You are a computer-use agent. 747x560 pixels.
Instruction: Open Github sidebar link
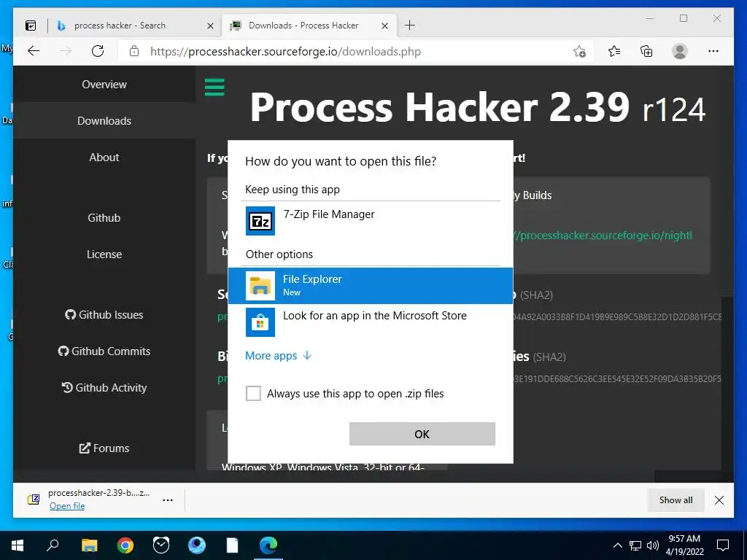[104, 217]
